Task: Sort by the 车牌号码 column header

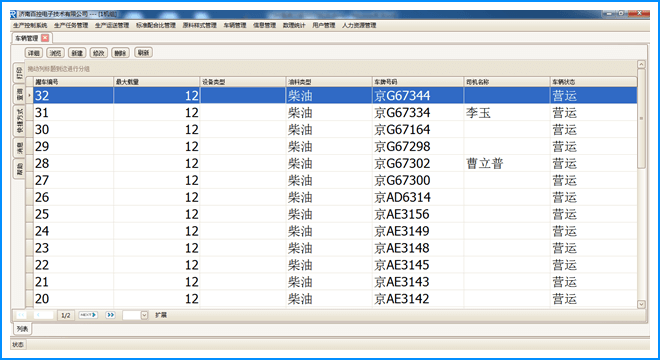Action: pos(418,82)
